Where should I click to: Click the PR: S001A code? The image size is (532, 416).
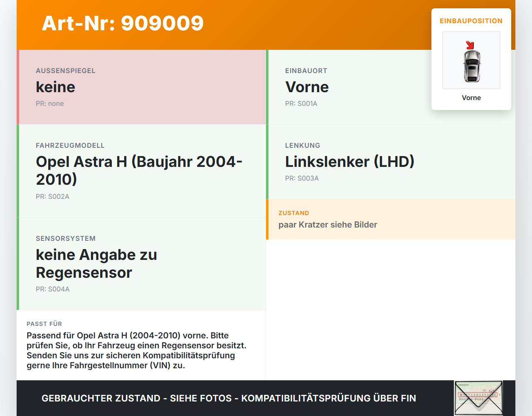tap(301, 103)
